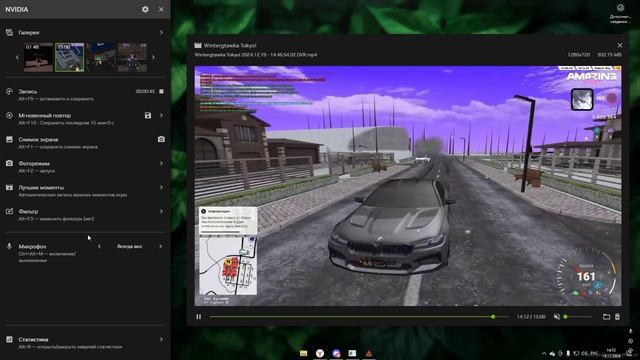
Task: Close the video player window
Action: pos(620,45)
